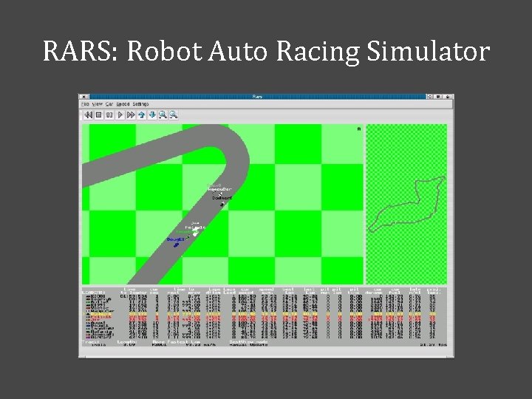Stop the race with the square button

click(x=99, y=115)
